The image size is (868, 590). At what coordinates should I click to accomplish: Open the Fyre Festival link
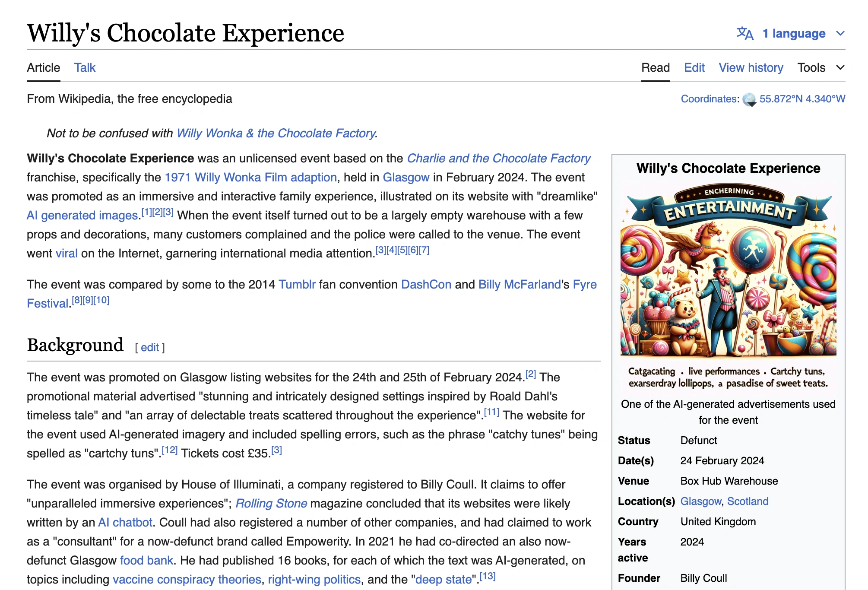click(x=585, y=284)
